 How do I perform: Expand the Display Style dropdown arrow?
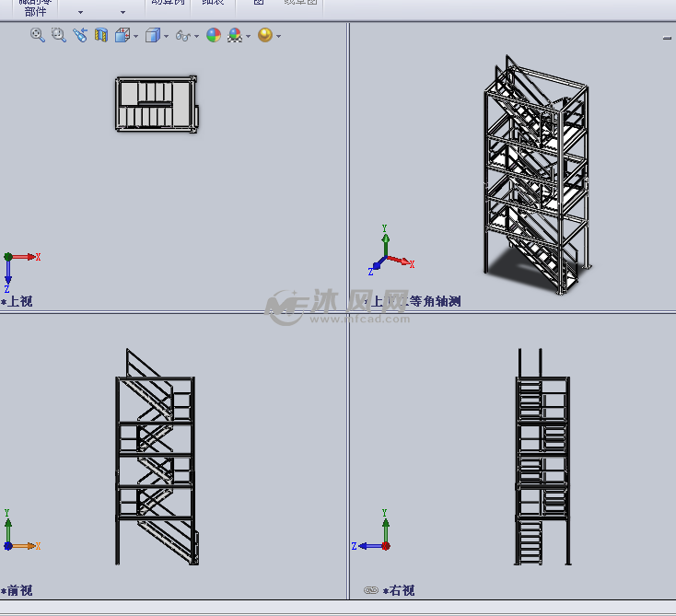coord(166,37)
